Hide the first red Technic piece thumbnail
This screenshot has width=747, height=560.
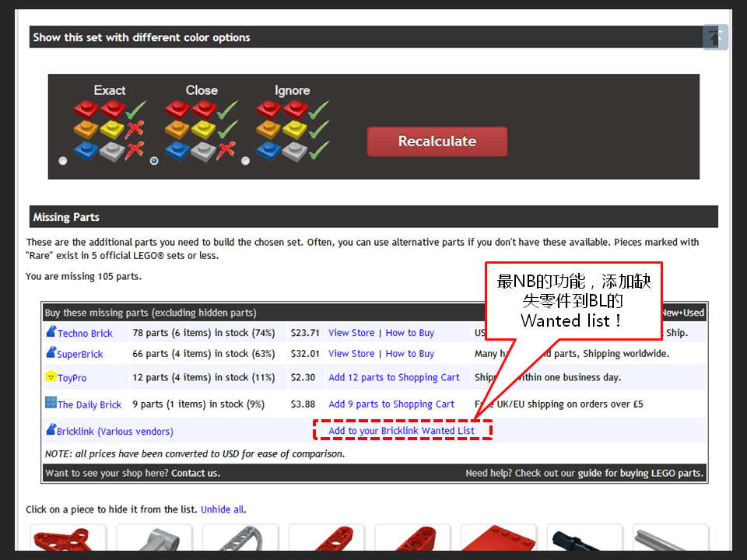click(x=68, y=538)
